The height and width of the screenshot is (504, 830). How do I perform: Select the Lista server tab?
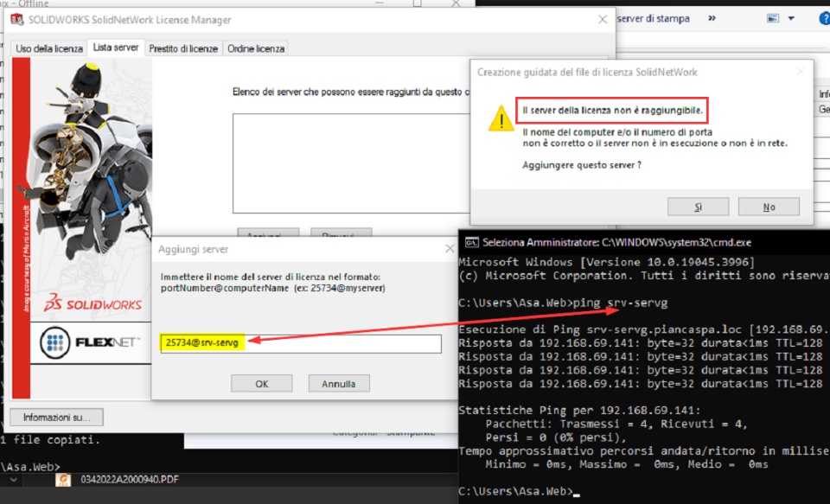pos(115,48)
